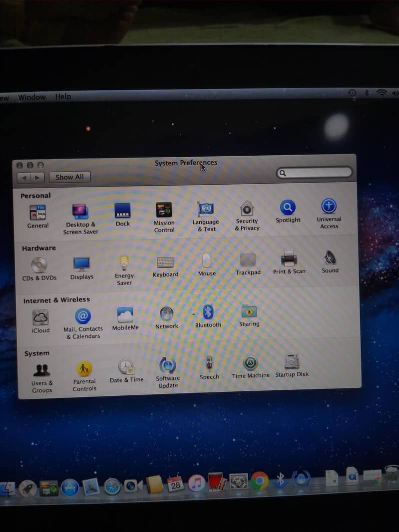Zoom the System Preferences window

(x=40, y=165)
